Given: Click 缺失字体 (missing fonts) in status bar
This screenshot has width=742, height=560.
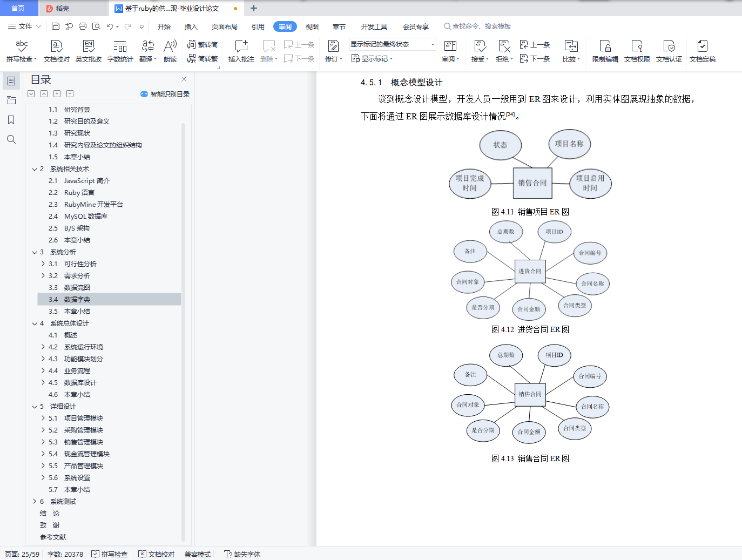Looking at the screenshot, I should 242,554.
